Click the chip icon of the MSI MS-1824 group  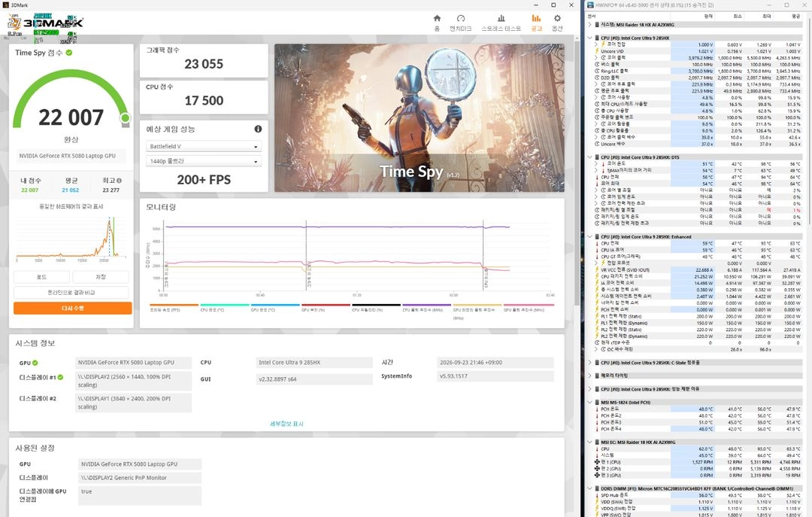[x=597, y=402]
